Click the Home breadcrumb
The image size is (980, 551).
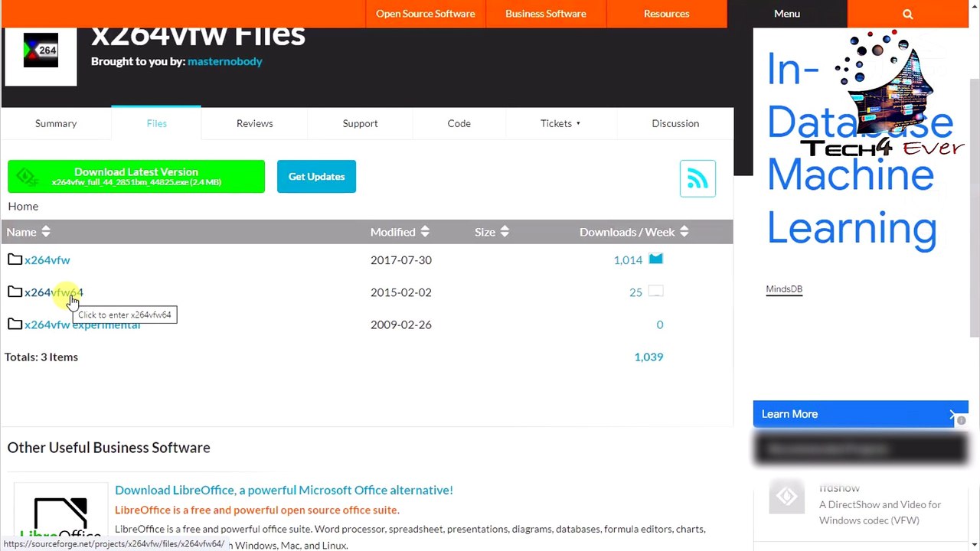(x=23, y=206)
